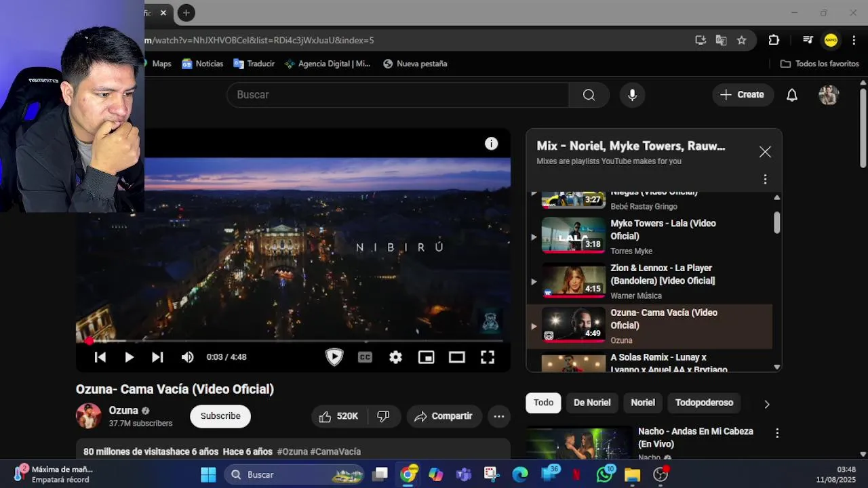The width and height of the screenshot is (868, 488).
Task: Install app via address bar icon
Action: tap(701, 40)
